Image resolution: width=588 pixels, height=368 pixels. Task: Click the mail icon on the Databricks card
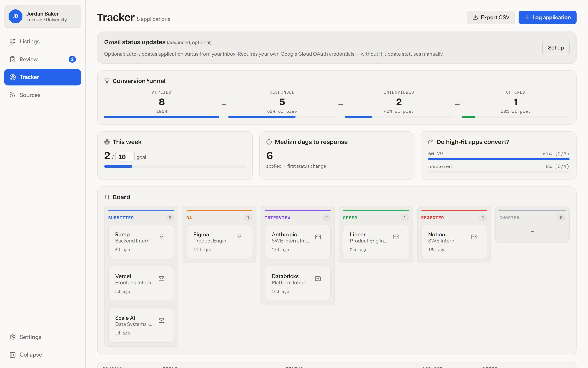click(x=318, y=278)
